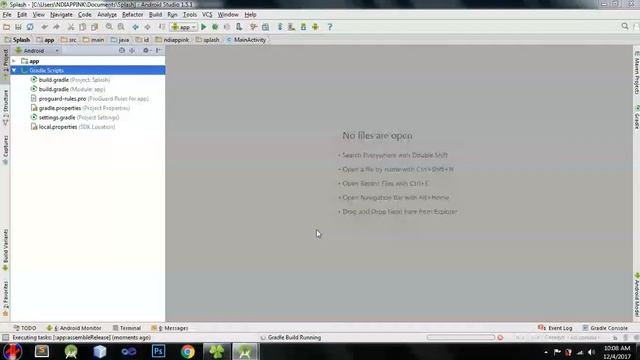Click the Synchronize toolbar icon
Screen dimensions: 640x360
tap(30, 27)
